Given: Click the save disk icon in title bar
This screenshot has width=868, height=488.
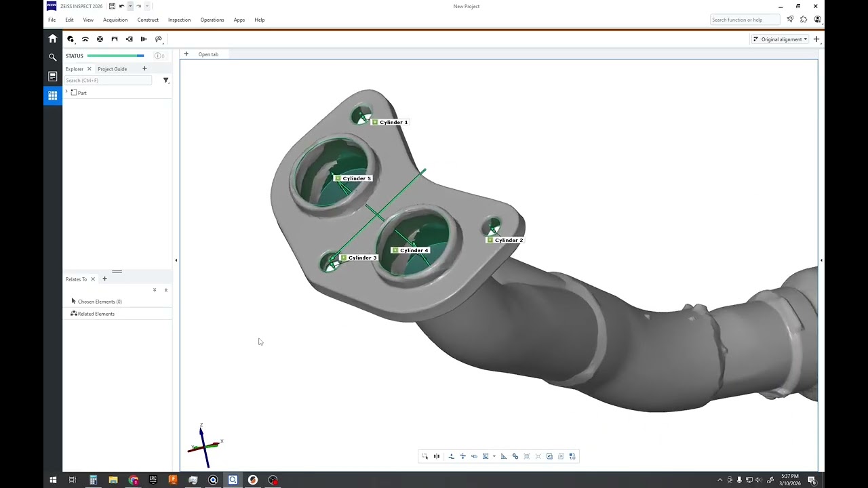Looking at the screenshot, I should (112, 6).
